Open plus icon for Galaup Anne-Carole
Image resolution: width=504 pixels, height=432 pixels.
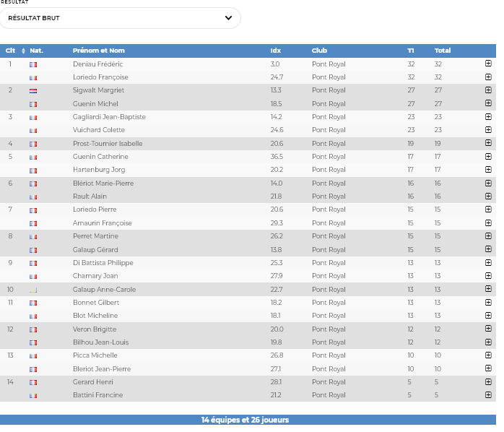coord(488,289)
